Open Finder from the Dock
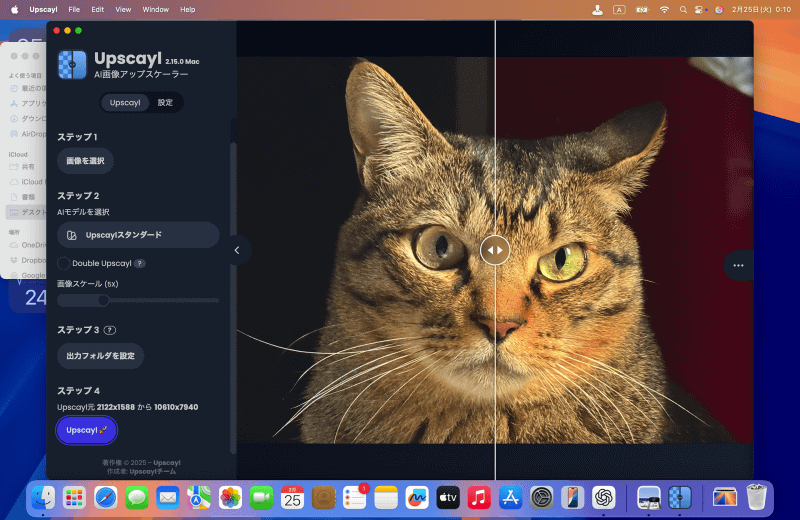The width and height of the screenshot is (800, 520). tap(43, 498)
